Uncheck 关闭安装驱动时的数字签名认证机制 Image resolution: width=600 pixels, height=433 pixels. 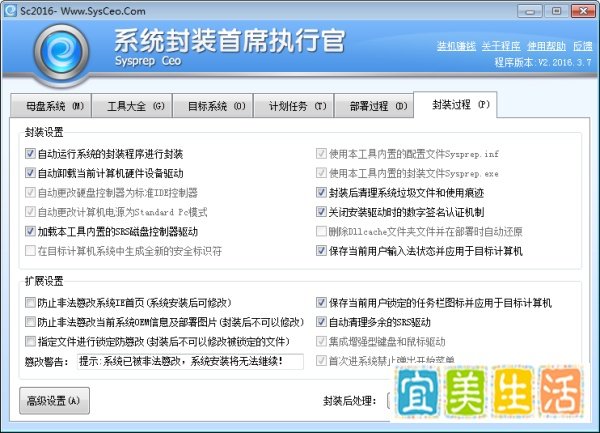coord(321,212)
